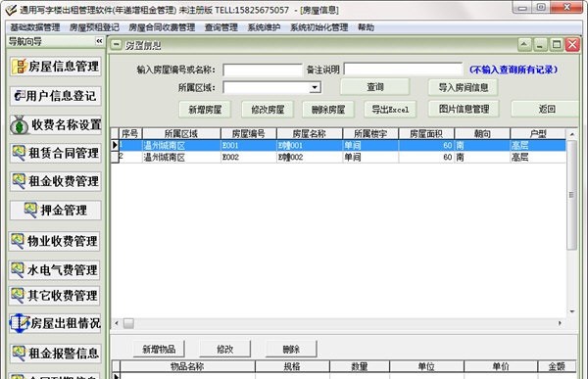Collapse the 房屋信息 panel minus icon
This screenshot has height=379, width=588.
[x=117, y=45]
